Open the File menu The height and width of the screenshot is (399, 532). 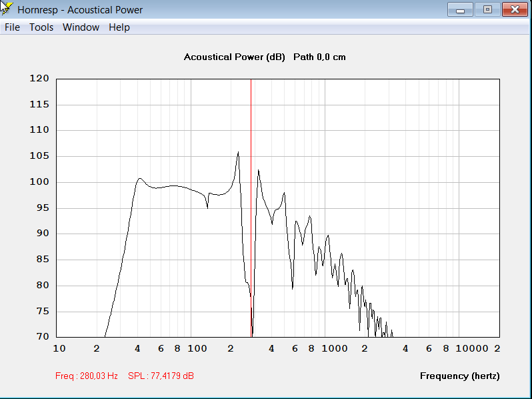tap(12, 27)
